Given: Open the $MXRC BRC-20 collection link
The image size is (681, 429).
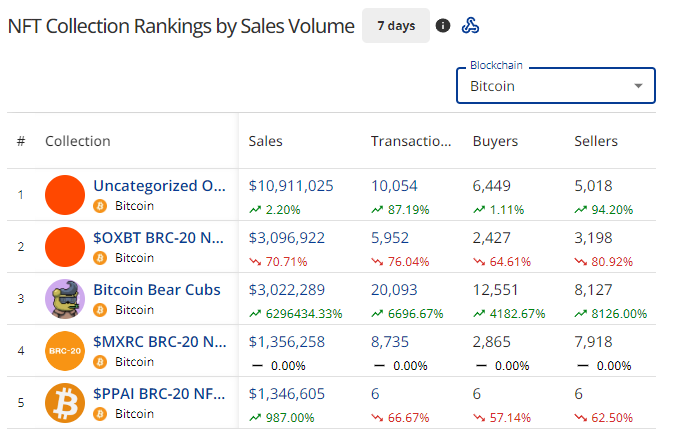Looking at the screenshot, I should click(x=158, y=341).
